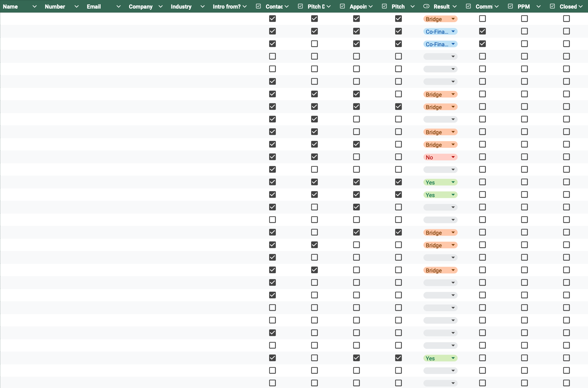This screenshot has width=588, height=388.
Task: Open Bridge result dropdown in the top data row
Action: coord(440,19)
